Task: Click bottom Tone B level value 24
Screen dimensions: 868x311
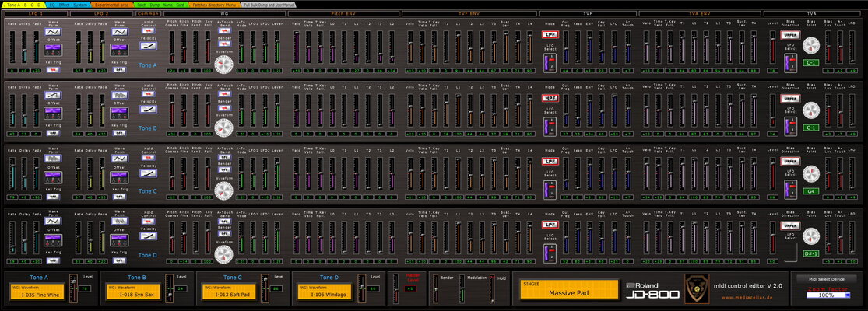Action: pos(181,288)
